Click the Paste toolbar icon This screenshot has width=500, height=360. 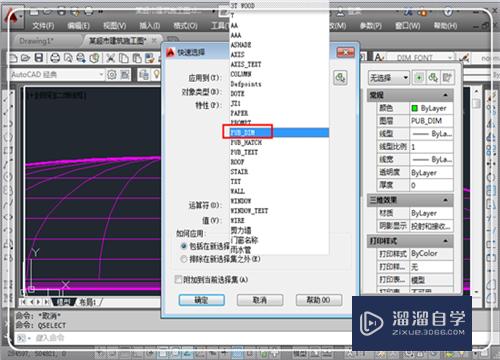137,58
